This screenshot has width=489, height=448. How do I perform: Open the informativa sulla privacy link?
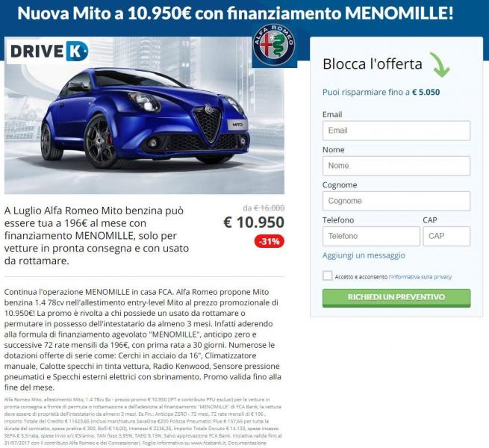click(420, 277)
